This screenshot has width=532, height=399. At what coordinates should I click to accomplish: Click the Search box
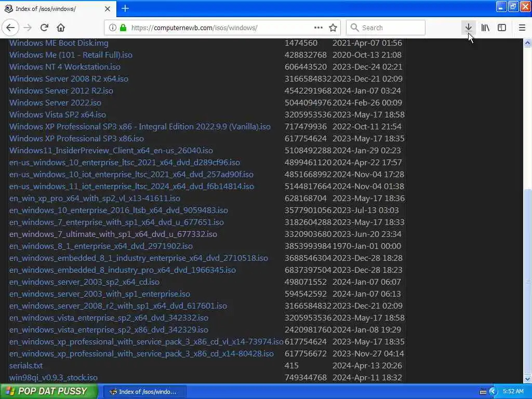(x=385, y=28)
